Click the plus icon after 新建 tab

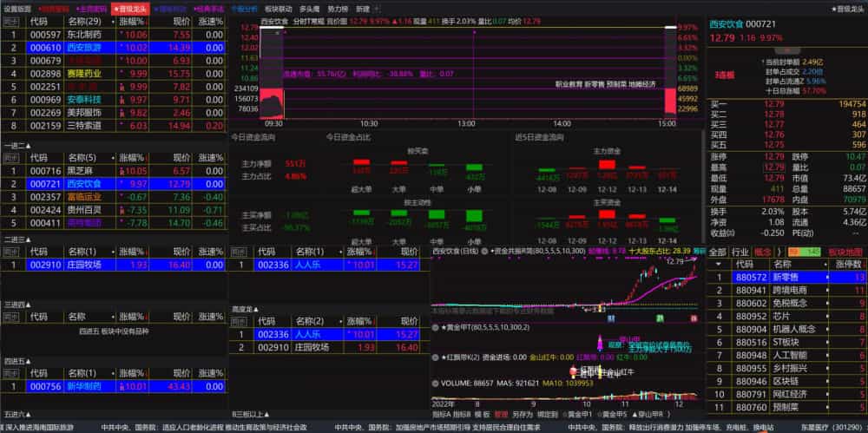[x=378, y=9]
